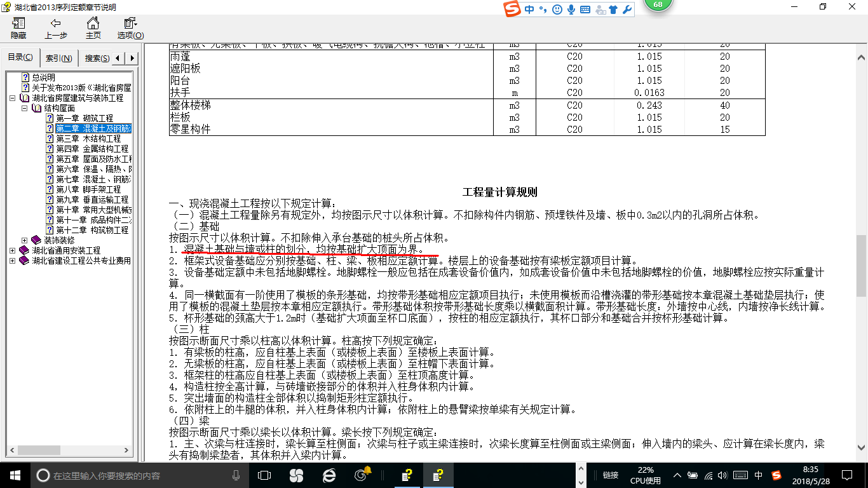Screen dimensions: 868x488
Task: Click the 隐藏 (Hide) toolbar button
Action: click(x=18, y=29)
